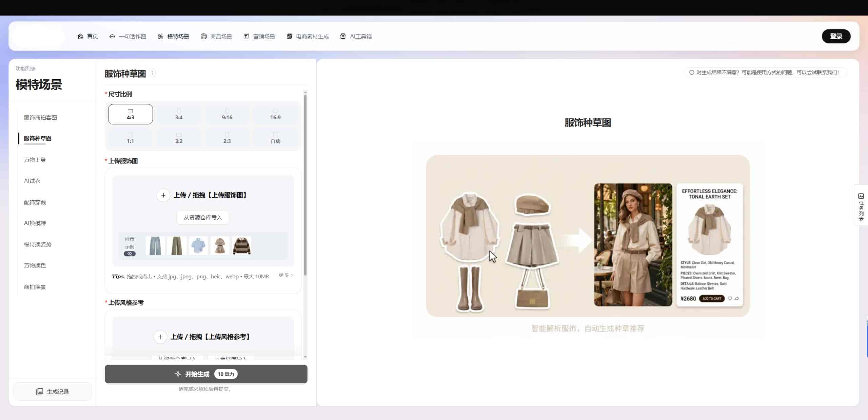Click the model icon beside 模特场景
The width and height of the screenshot is (868, 420).
[161, 36]
